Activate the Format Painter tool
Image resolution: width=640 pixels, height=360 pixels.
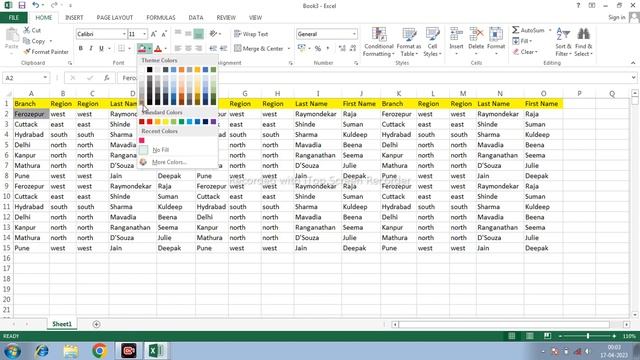pos(46,52)
